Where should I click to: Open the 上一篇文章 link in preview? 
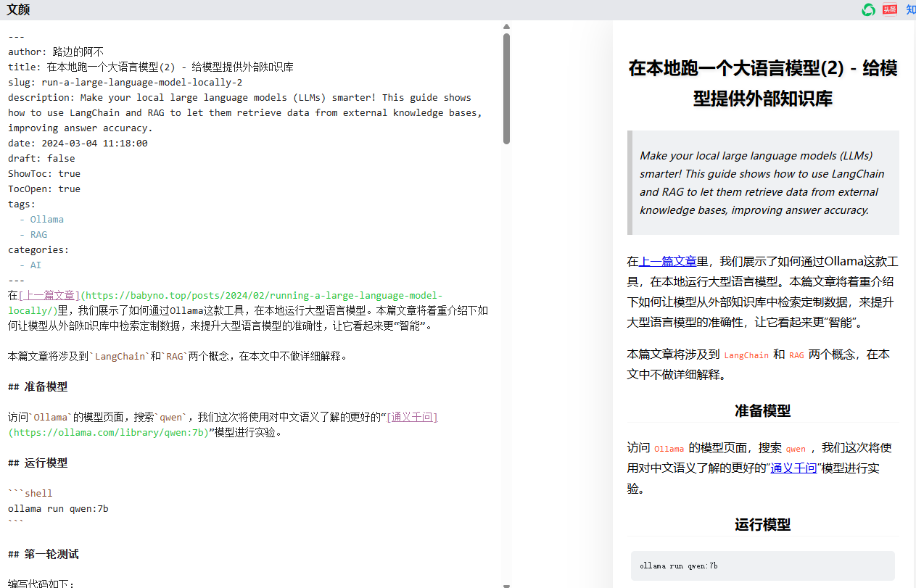(x=667, y=261)
